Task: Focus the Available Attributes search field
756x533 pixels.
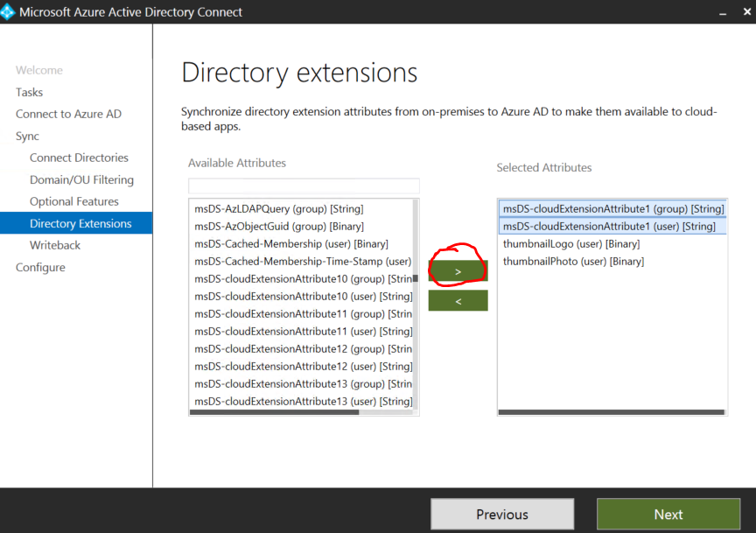Action: pos(304,186)
